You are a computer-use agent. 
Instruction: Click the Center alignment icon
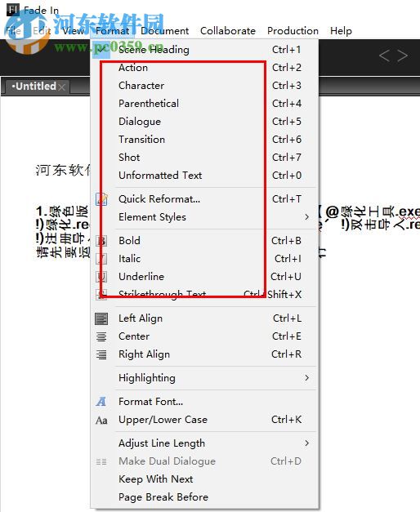click(101, 336)
